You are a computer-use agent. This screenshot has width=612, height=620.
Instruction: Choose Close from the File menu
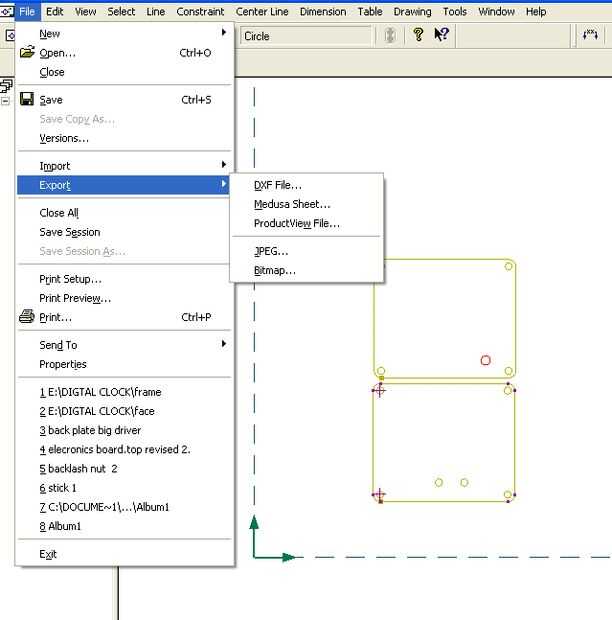tap(123, 72)
